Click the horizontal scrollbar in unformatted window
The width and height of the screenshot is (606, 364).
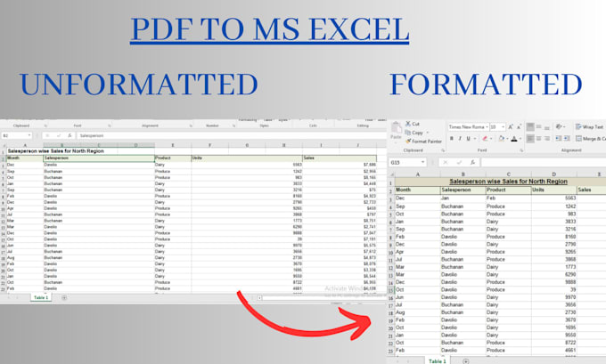pos(321,297)
